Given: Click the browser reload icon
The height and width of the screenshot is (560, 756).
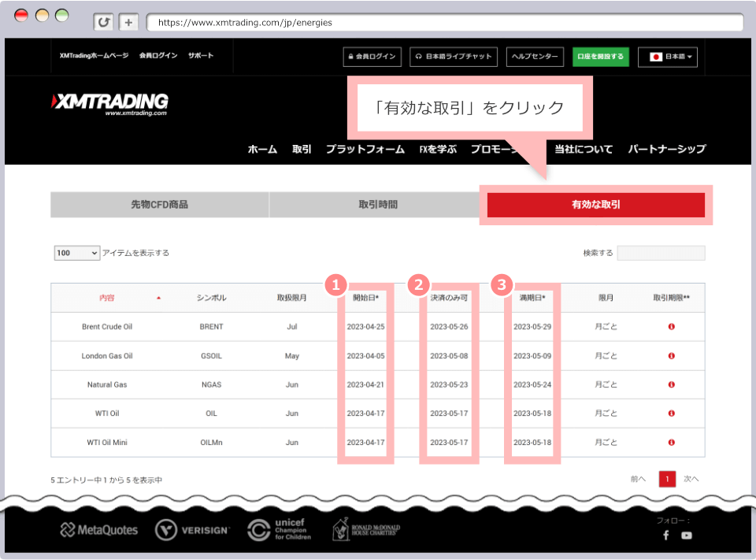Looking at the screenshot, I should 103,22.
